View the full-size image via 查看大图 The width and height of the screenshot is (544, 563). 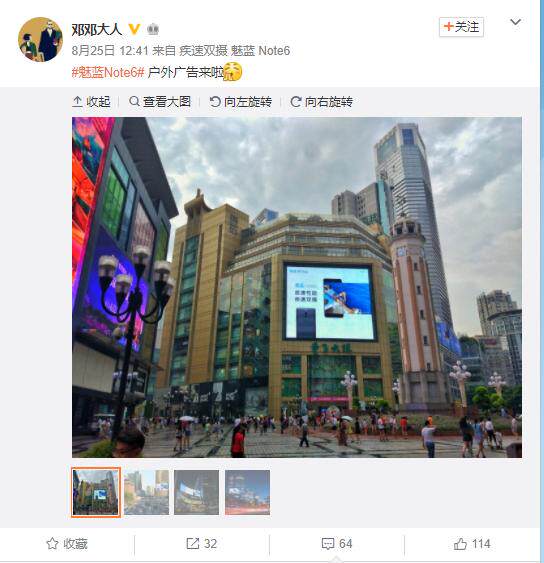click(160, 102)
